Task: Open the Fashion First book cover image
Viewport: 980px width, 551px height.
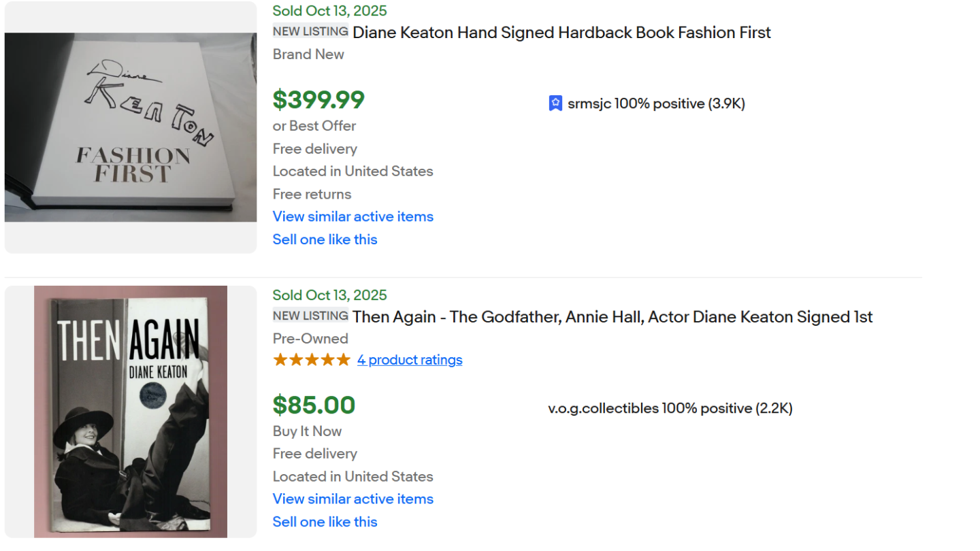Action: (x=131, y=127)
